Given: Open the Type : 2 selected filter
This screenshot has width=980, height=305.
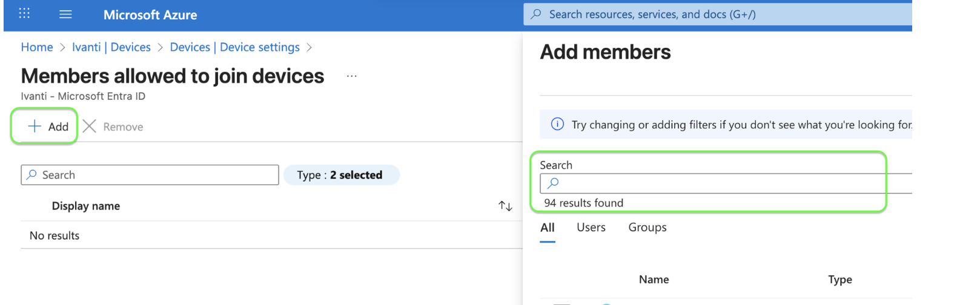Looking at the screenshot, I should [x=341, y=175].
